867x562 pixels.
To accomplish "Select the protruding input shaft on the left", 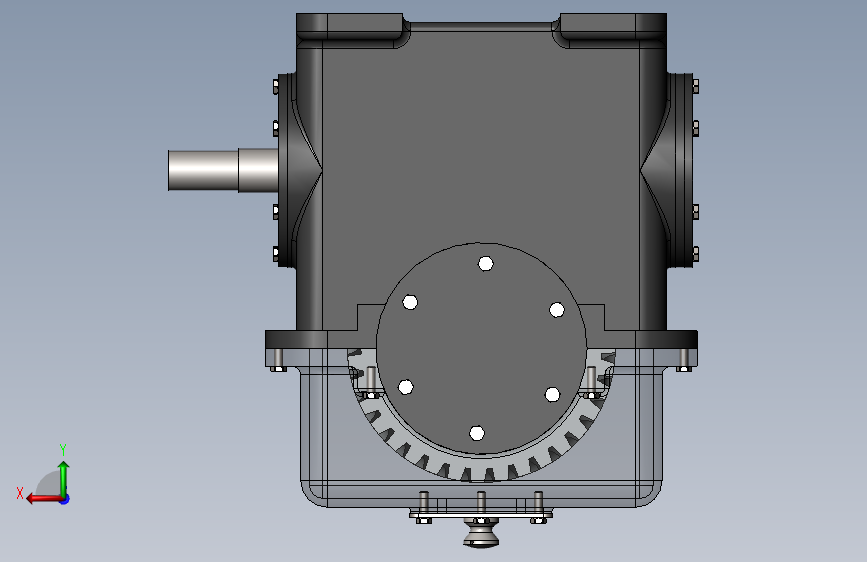I will (223, 170).
